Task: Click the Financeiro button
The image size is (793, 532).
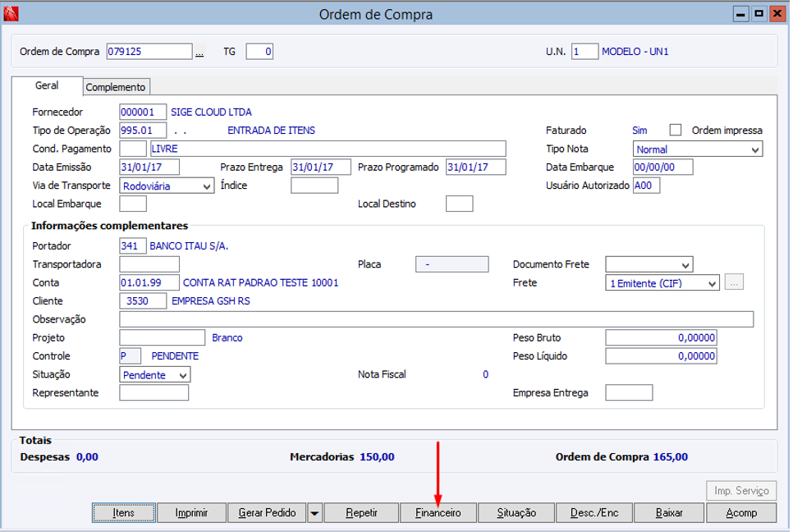Action: (438, 513)
